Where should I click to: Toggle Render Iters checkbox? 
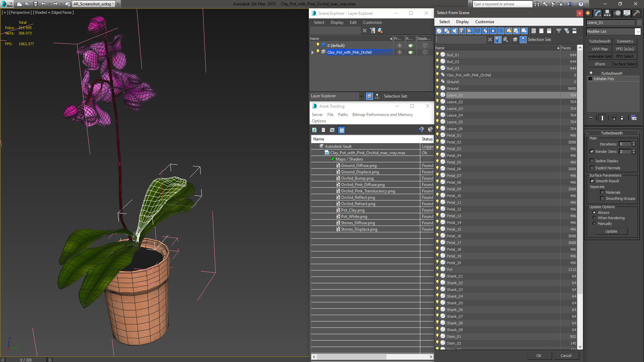click(592, 152)
